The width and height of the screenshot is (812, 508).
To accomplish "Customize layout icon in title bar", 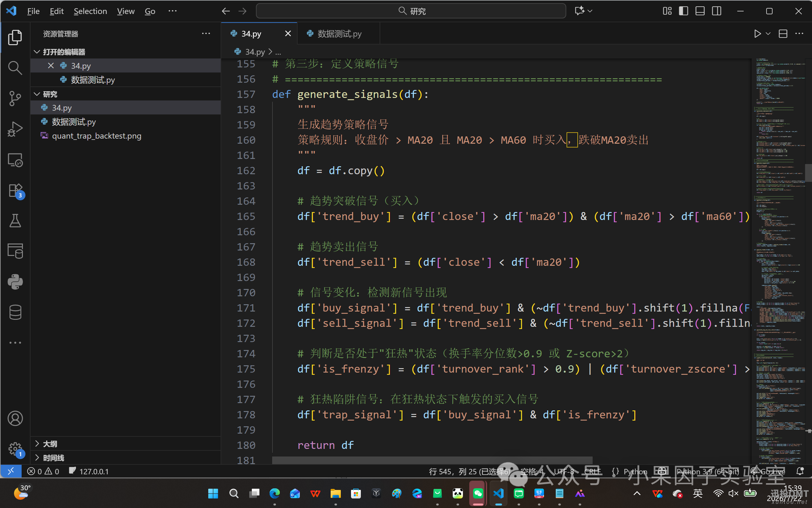I will (x=667, y=11).
